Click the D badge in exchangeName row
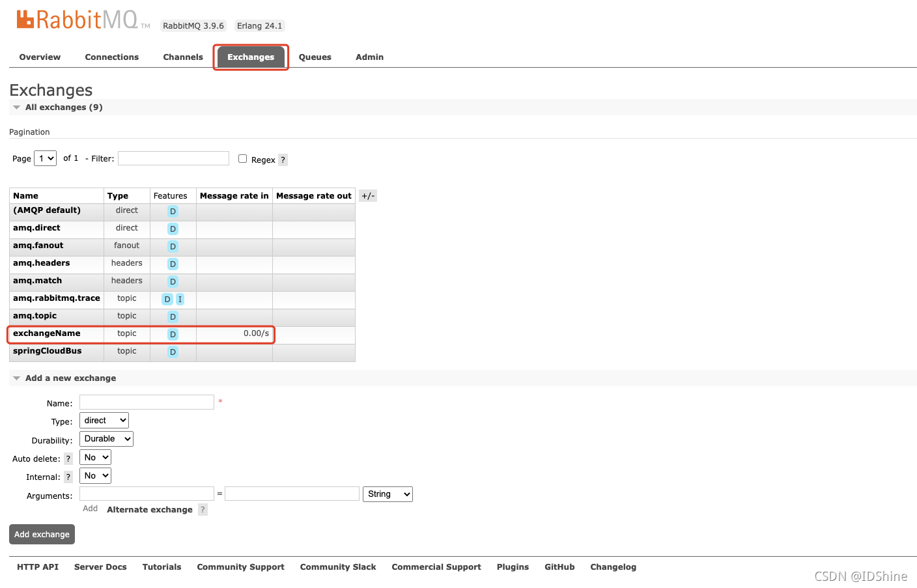 click(x=173, y=334)
